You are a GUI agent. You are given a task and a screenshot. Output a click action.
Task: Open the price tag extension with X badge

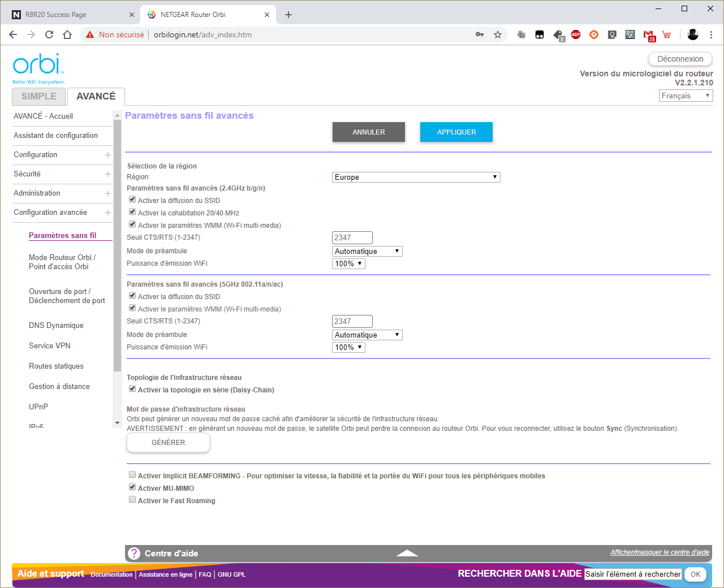click(559, 36)
